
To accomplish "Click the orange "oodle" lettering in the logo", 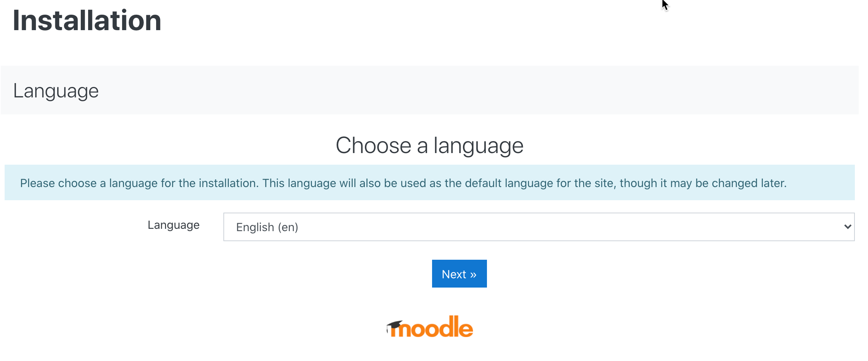I will tap(441, 328).
